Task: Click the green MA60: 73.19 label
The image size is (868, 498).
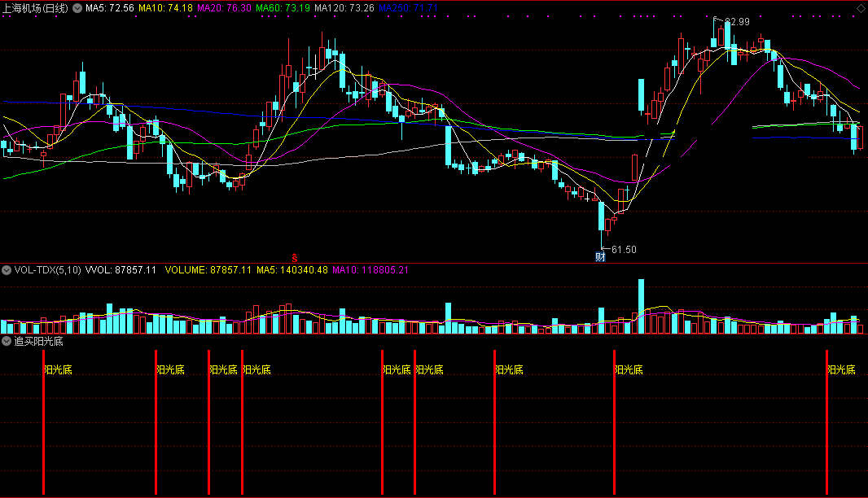Action: 283,8
